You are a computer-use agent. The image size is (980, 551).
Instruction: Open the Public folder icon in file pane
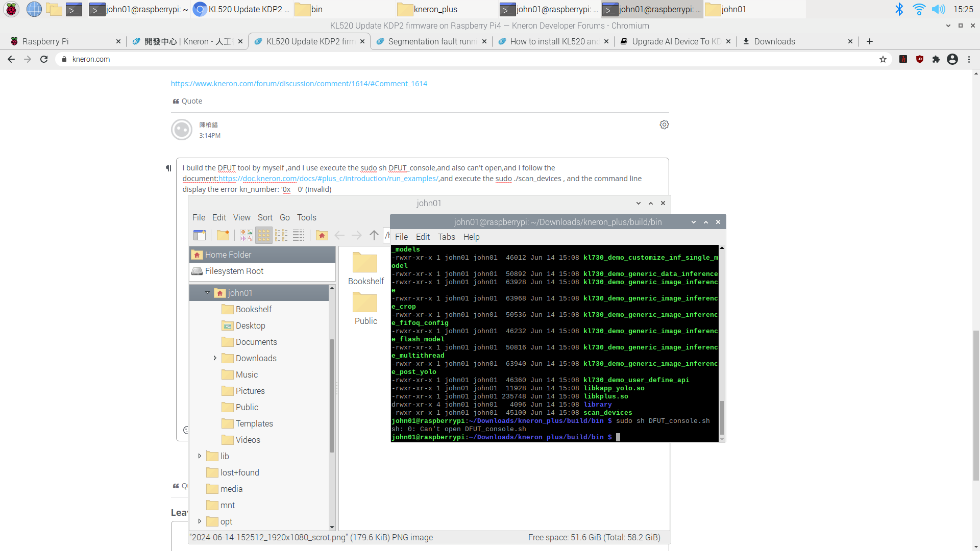pyautogui.click(x=365, y=309)
